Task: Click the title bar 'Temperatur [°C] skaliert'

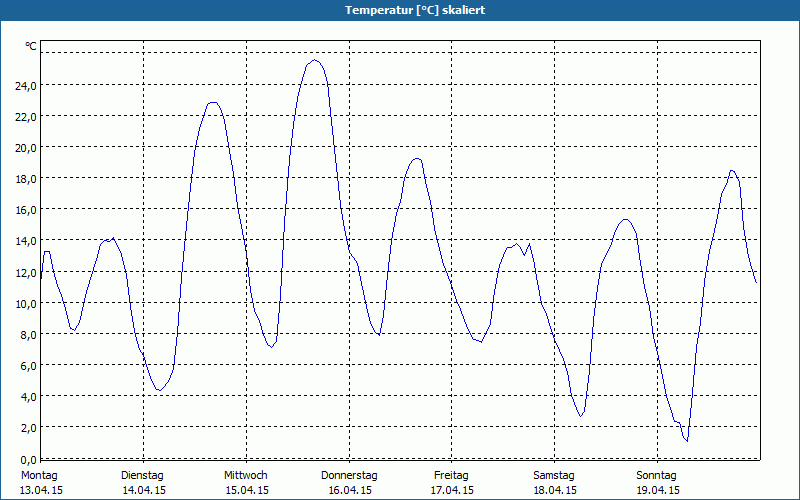Action: pyautogui.click(x=400, y=10)
